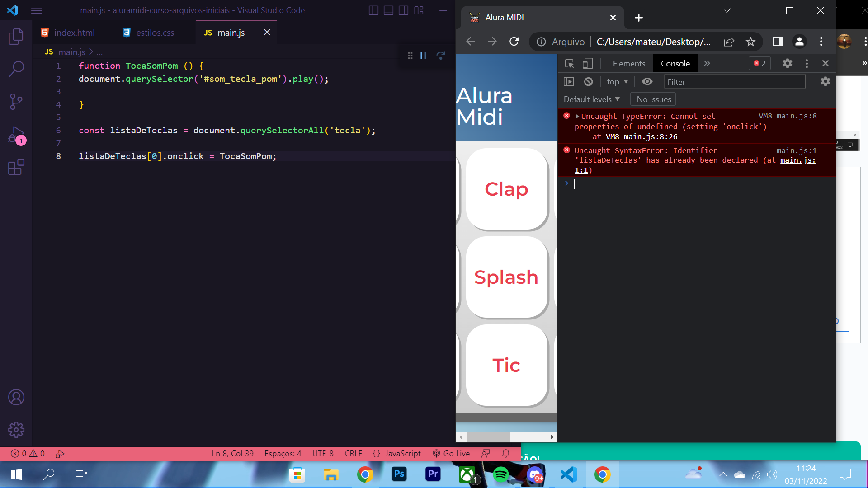Go back in Chrome browser

click(471, 42)
